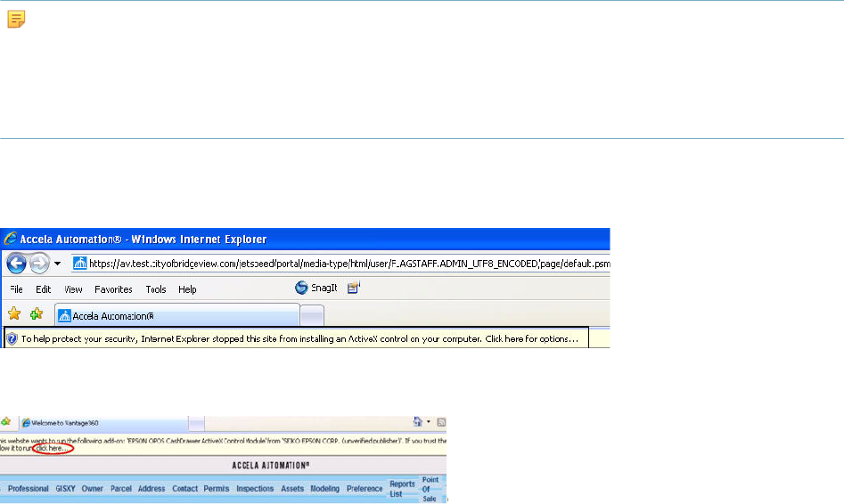Viewport: 844px width, 504px height.
Task: Open the Parcel navigation tab
Action: [121, 488]
